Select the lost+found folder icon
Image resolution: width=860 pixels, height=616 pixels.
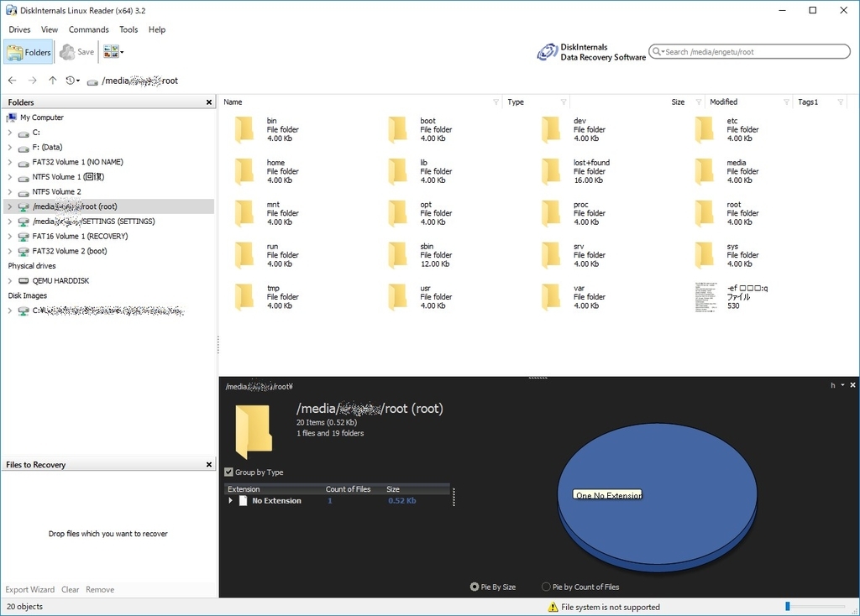click(x=551, y=171)
